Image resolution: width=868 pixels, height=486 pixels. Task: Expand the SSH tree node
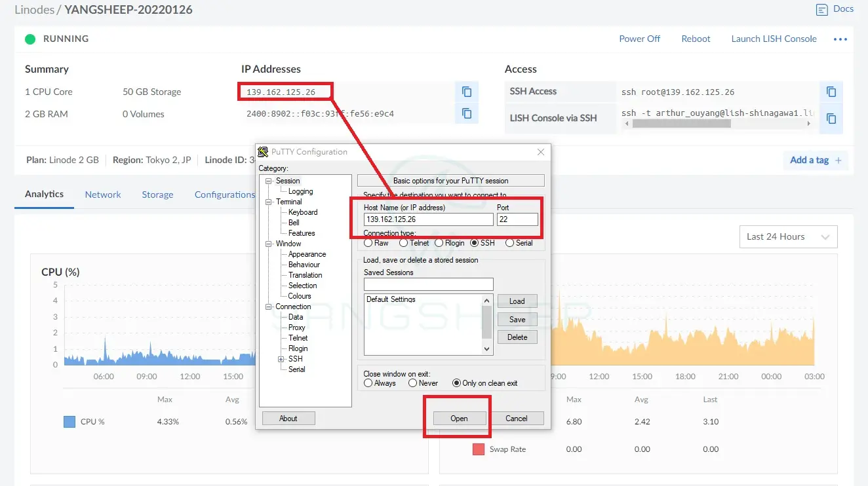pyautogui.click(x=281, y=359)
